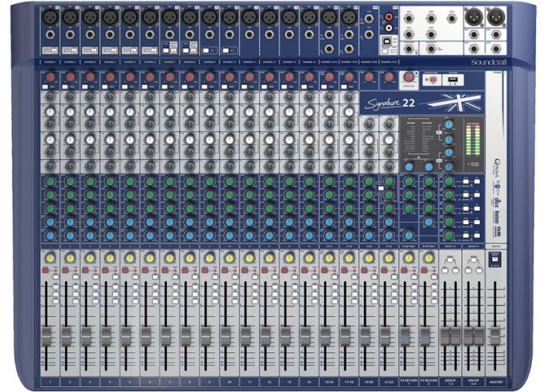Adjust the red gain knob on channel 13
Image resolution: width=549 pixels, height=392 pixels.
pos(289,77)
